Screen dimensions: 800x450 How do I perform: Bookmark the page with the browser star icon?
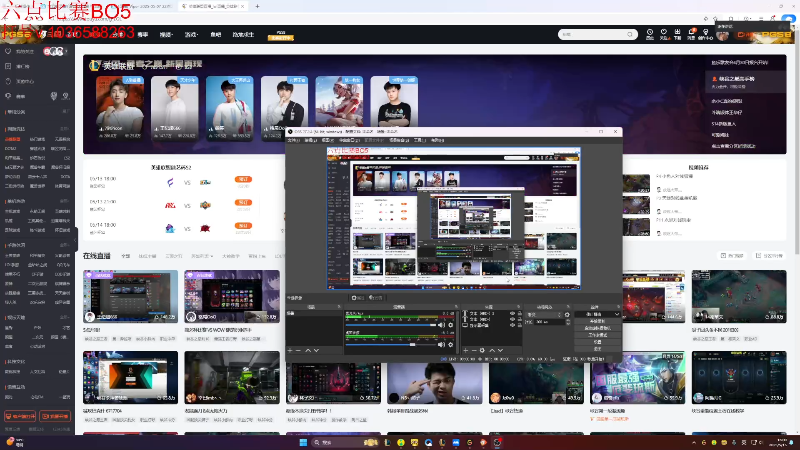click(x=715, y=19)
